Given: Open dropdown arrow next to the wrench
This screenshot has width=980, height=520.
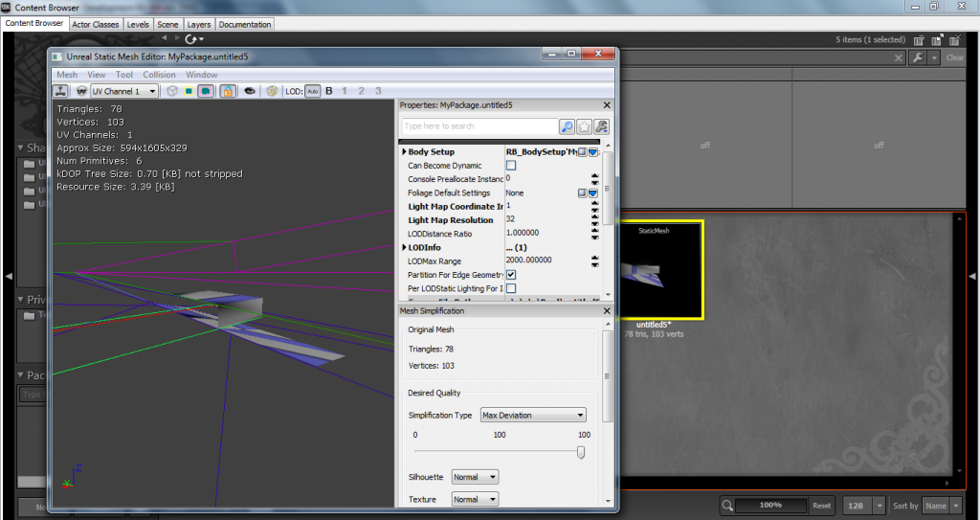Looking at the screenshot, I should click(934, 57).
